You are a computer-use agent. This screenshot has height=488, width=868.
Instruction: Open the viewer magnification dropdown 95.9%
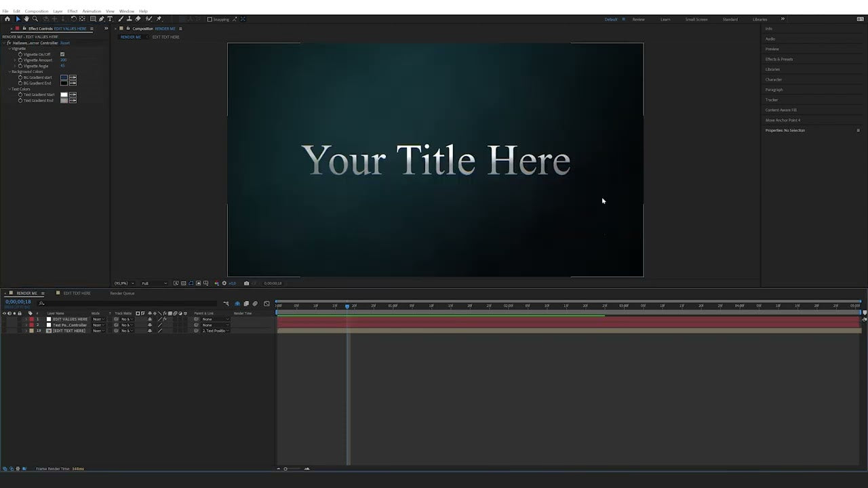124,283
